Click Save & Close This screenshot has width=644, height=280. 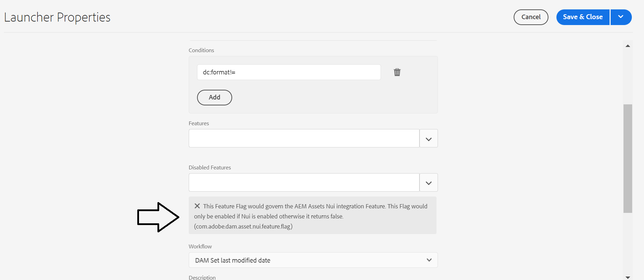coord(583,17)
